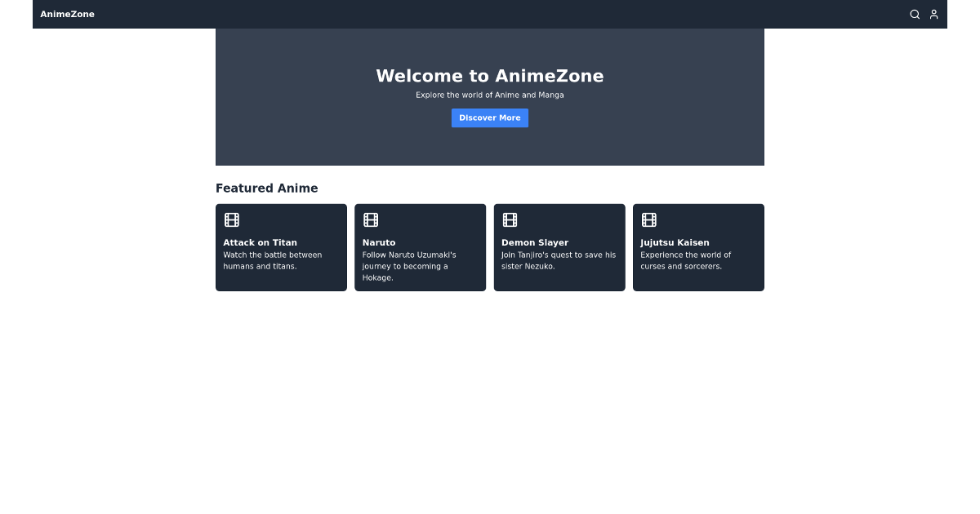Click the AnimeZone logo in the header
Screen dimensions: 980x514
[x=68, y=14]
